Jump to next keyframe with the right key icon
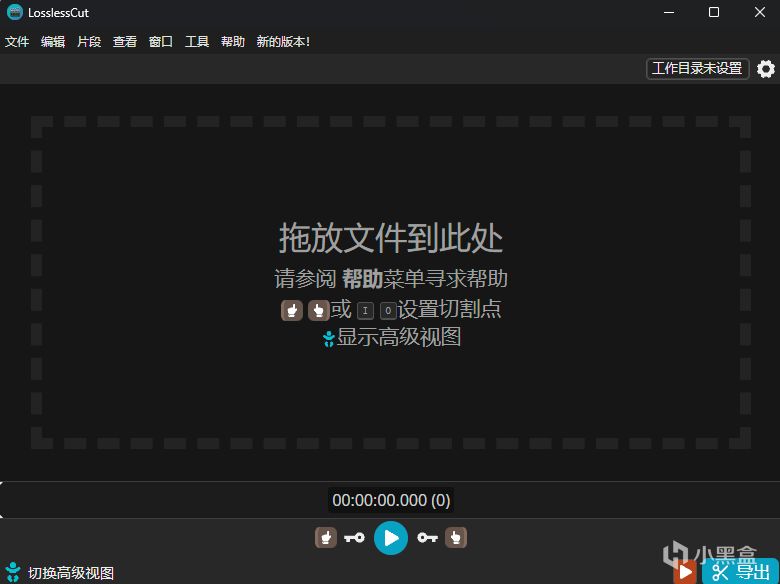Viewport: 780px width, 584px height. pyautogui.click(x=427, y=538)
